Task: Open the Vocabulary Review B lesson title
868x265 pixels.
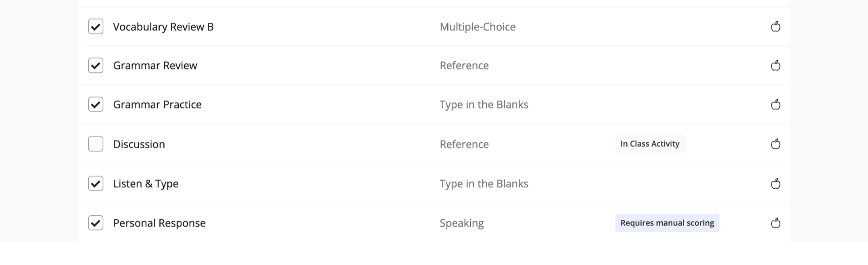Action: [163, 27]
